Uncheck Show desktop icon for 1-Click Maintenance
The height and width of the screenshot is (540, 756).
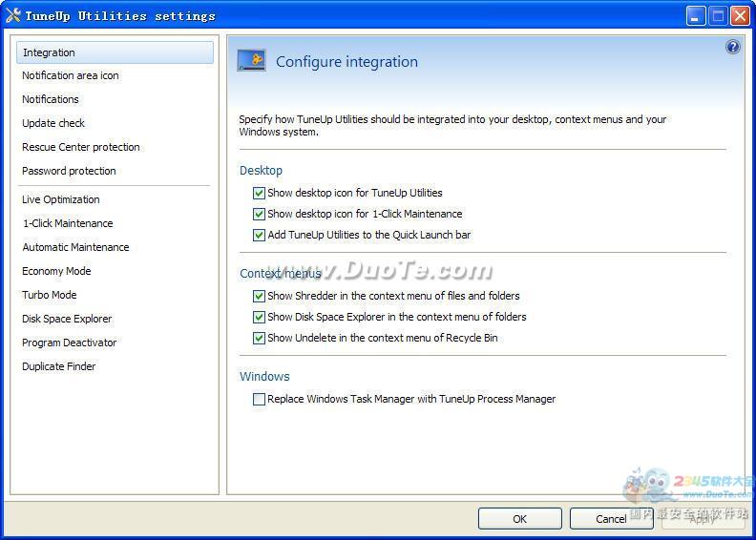[259, 214]
